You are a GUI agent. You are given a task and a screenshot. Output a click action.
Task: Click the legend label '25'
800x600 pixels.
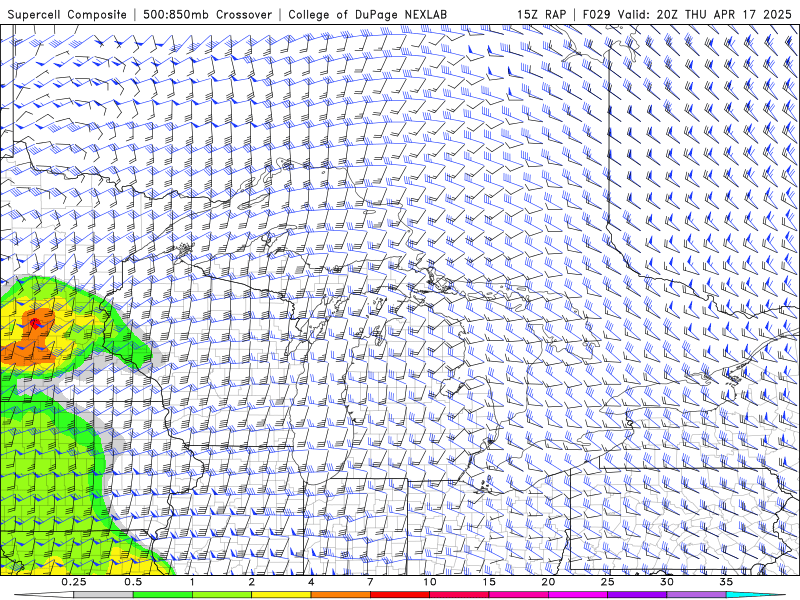(x=607, y=582)
